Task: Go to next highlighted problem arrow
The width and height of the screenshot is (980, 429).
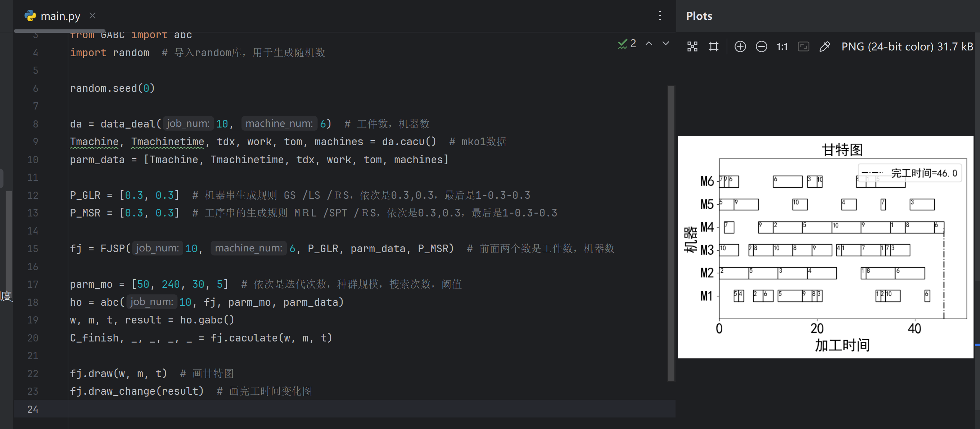Action: tap(666, 43)
